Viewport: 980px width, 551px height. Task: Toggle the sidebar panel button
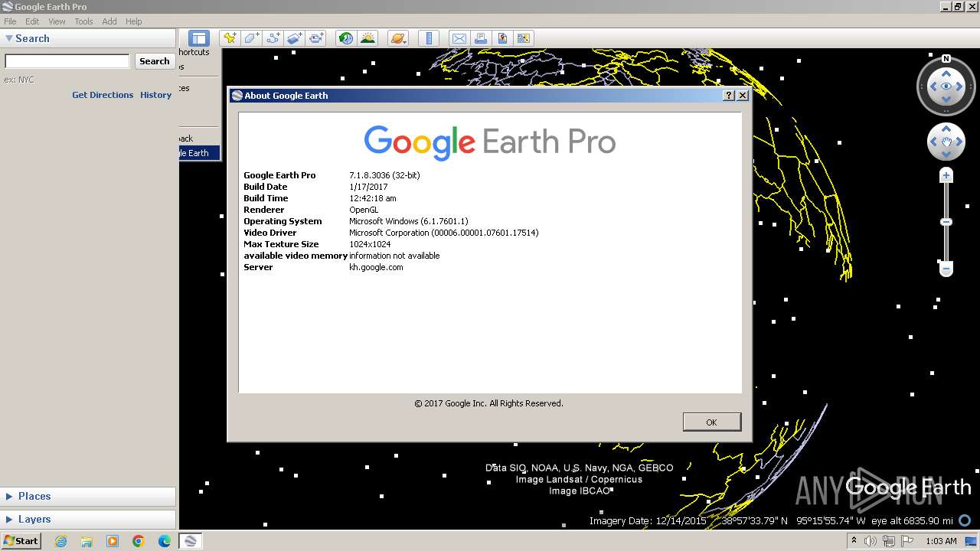199,38
